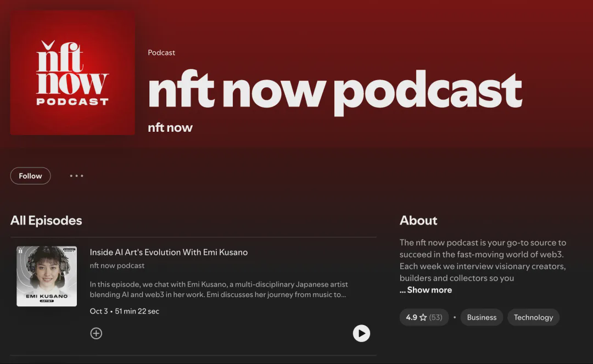Click the nft now publisher name

(x=170, y=127)
